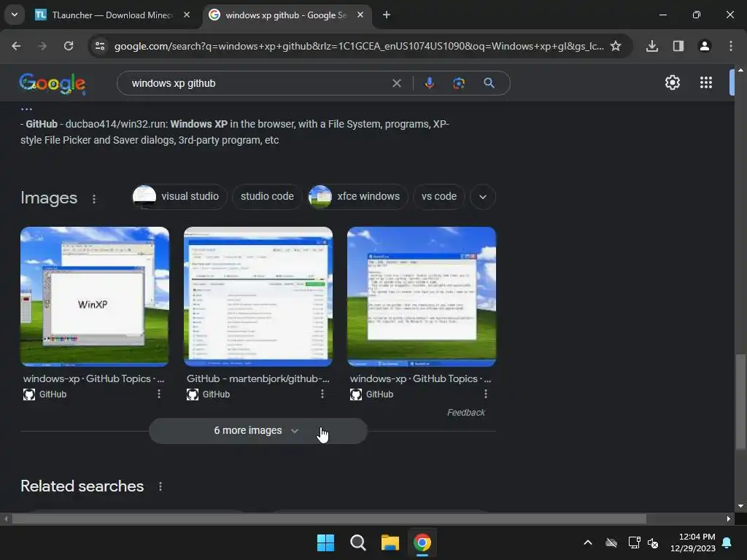The height and width of the screenshot is (560, 747).
Task: Open the Chrome profile menu
Action: [705, 46]
